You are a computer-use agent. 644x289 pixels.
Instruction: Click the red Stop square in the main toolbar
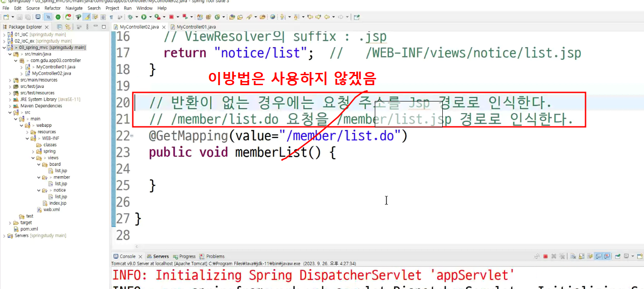(x=171, y=17)
